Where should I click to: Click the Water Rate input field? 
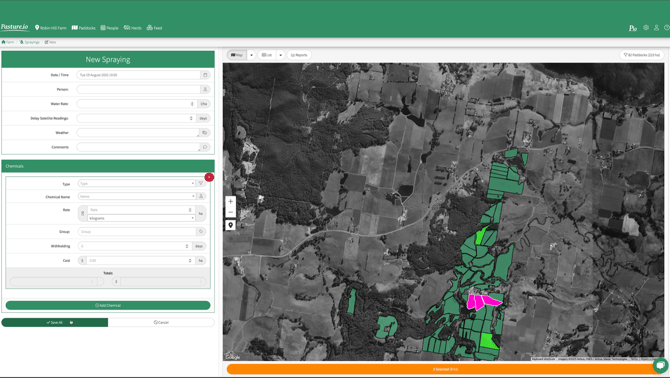point(137,104)
